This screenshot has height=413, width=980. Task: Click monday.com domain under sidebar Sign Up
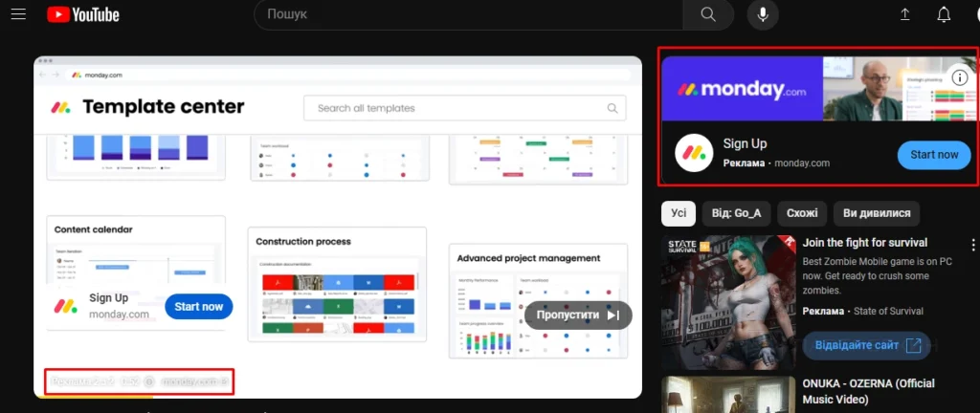click(803, 163)
